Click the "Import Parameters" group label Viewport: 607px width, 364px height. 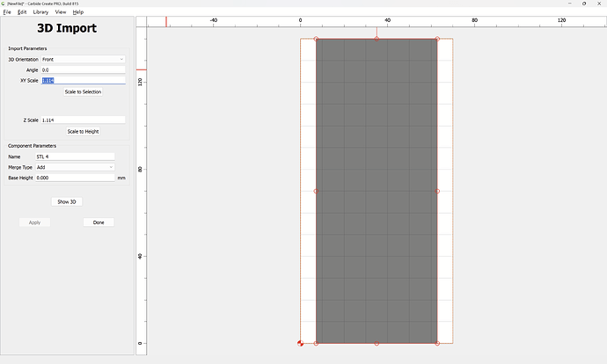[x=27, y=48]
